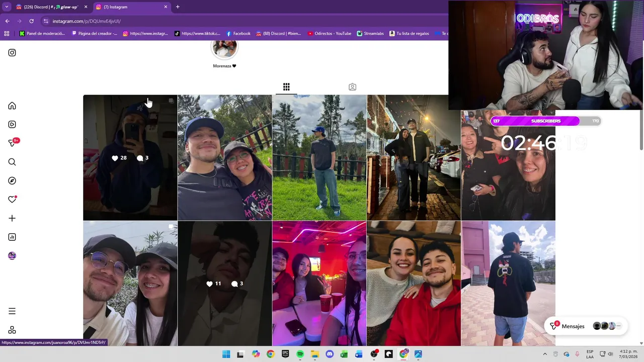The image size is (644, 362).
Task: Open the Explore compass icon
Action: click(12, 180)
